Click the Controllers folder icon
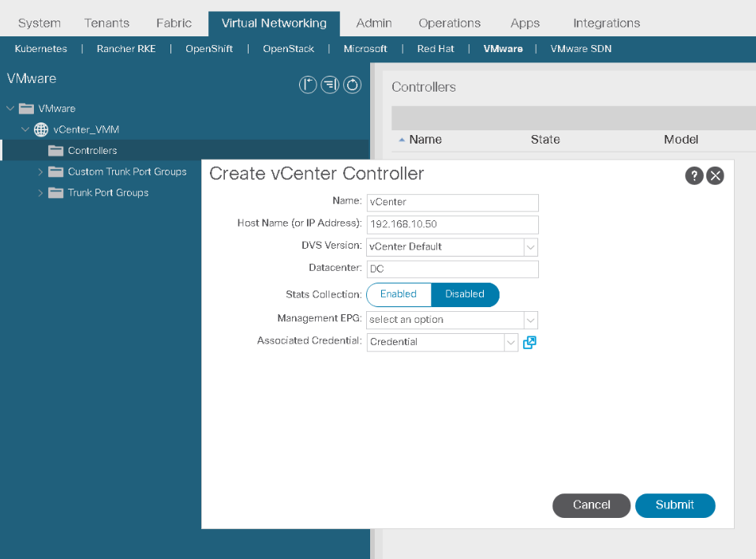Image resolution: width=756 pixels, height=559 pixels. 56,151
